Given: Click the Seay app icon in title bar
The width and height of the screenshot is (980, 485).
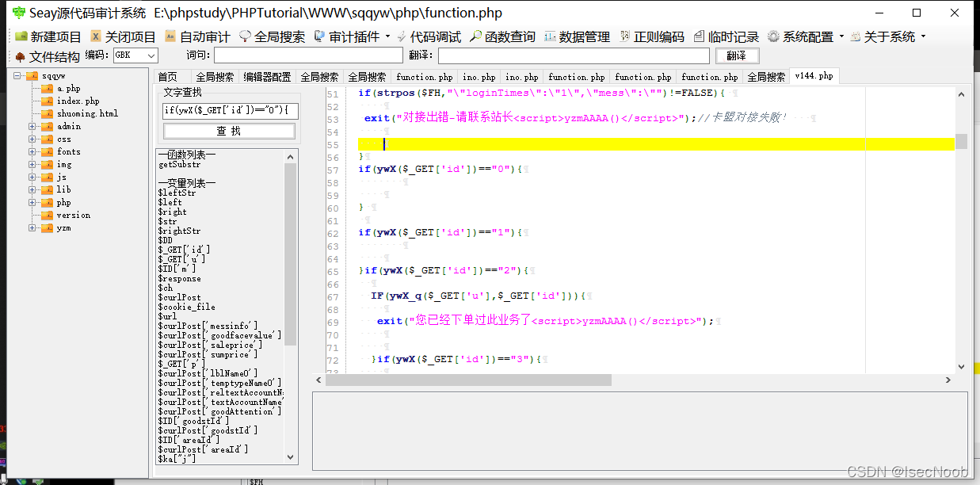Looking at the screenshot, I should (x=18, y=13).
